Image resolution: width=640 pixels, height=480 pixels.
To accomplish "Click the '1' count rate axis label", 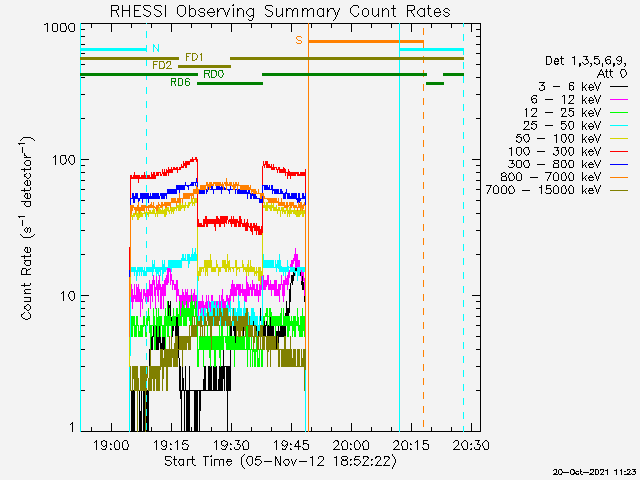I will click(x=72, y=427).
